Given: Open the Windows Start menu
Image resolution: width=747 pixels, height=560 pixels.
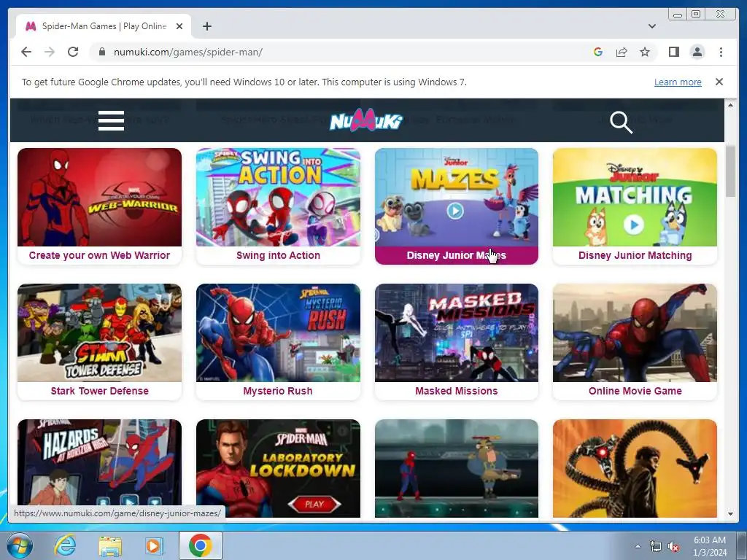Looking at the screenshot, I should tap(20, 545).
